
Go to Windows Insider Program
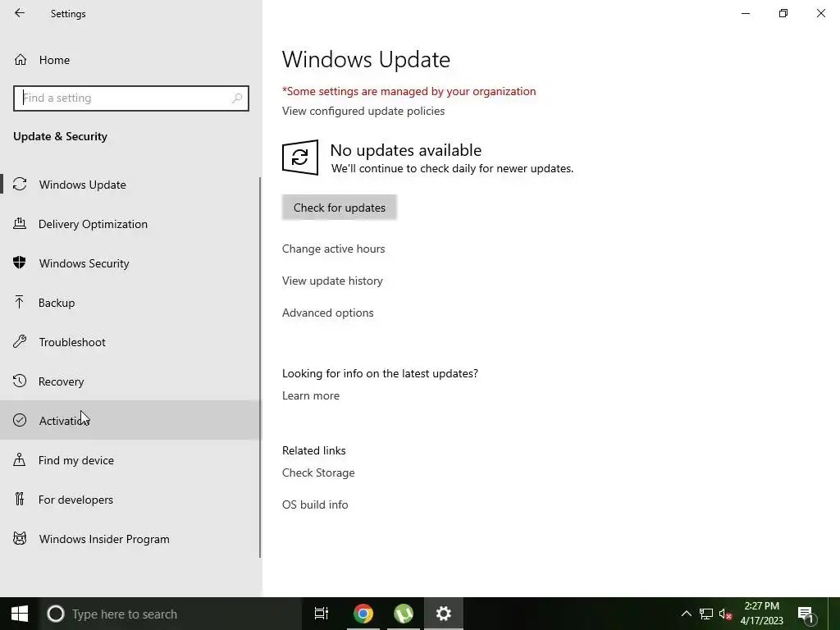point(130,539)
